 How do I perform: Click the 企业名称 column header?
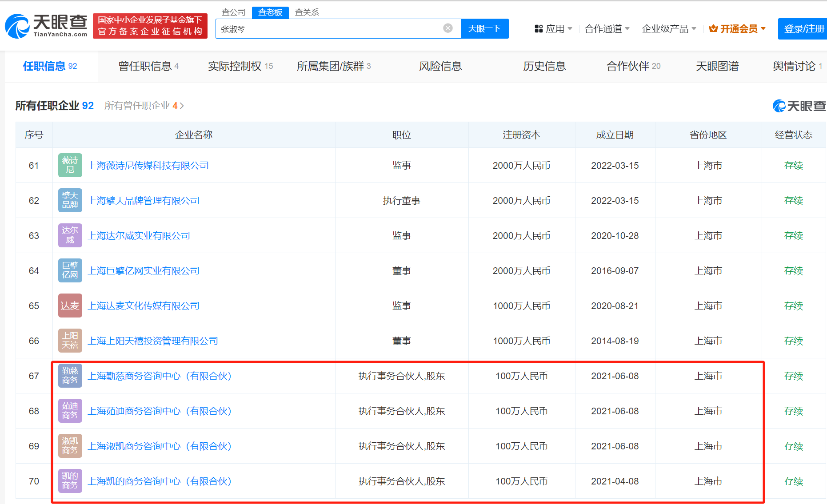pyautogui.click(x=194, y=135)
